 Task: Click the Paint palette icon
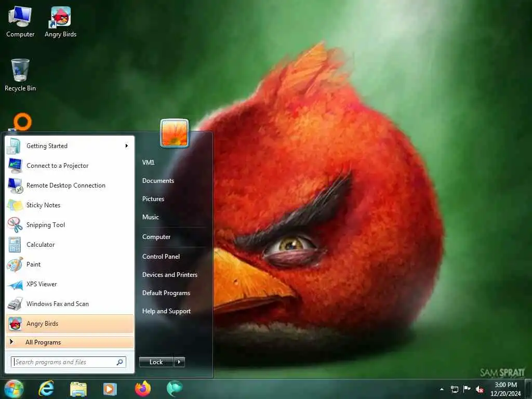(15, 264)
